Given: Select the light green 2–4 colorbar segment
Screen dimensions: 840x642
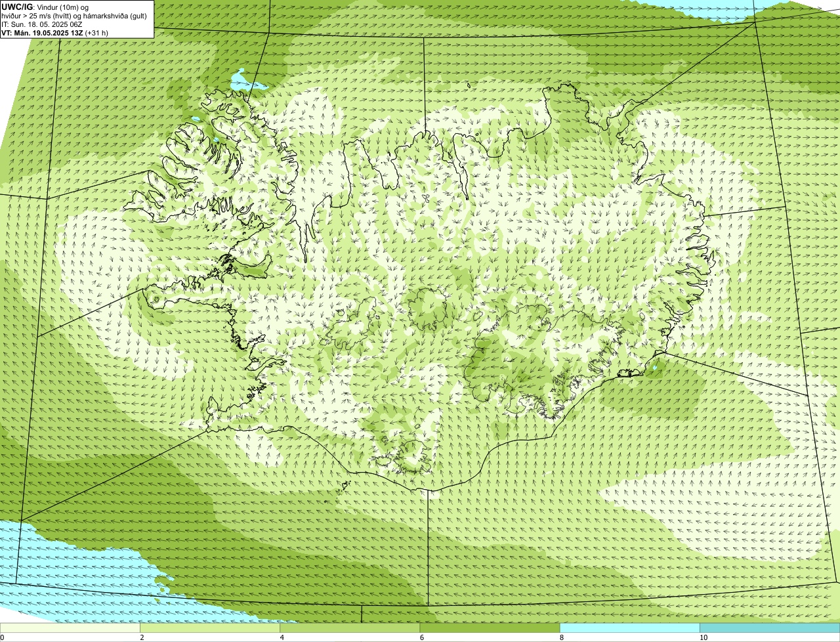Looking at the screenshot, I should click(210, 628).
